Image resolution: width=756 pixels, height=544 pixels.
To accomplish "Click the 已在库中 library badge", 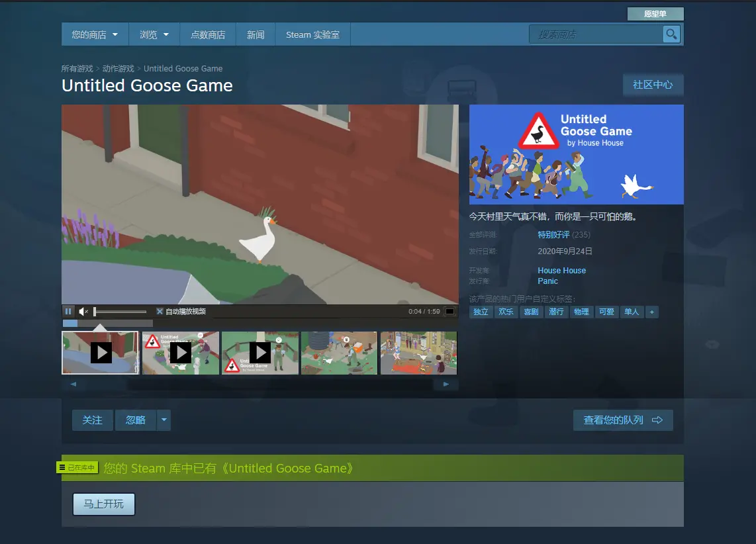I will click(x=77, y=467).
